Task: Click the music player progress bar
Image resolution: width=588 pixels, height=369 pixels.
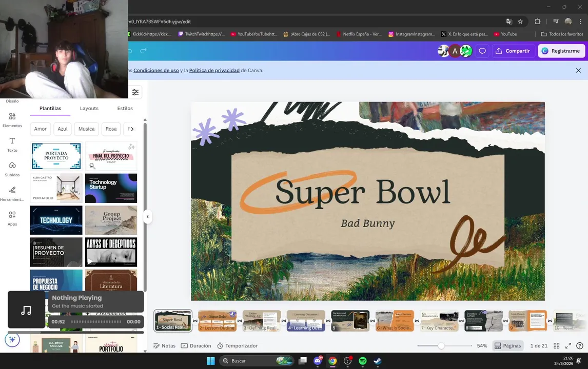Action: (96, 322)
